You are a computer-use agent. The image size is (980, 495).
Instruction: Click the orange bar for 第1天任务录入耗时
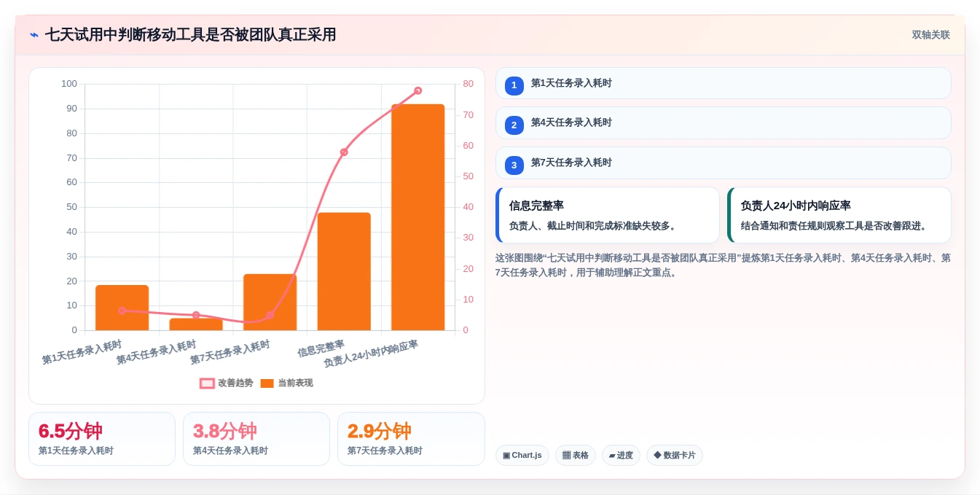(122, 308)
